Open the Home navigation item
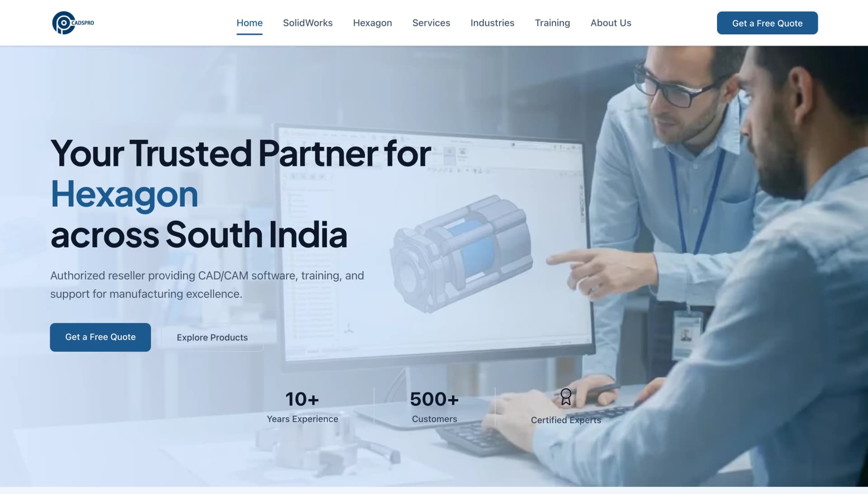Viewport: 868px width, 494px height. (x=250, y=23)
